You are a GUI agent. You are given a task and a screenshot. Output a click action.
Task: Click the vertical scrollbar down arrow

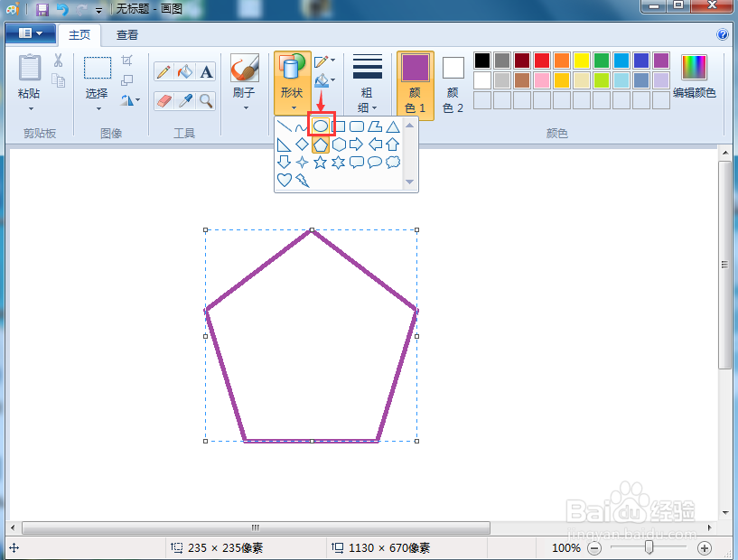pos(725,513)
